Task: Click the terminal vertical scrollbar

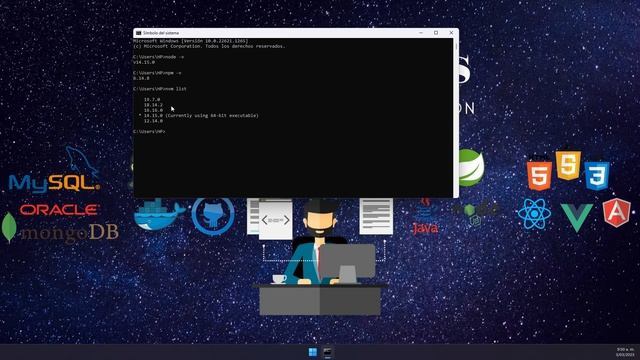Action: click(x=456, y=118)
